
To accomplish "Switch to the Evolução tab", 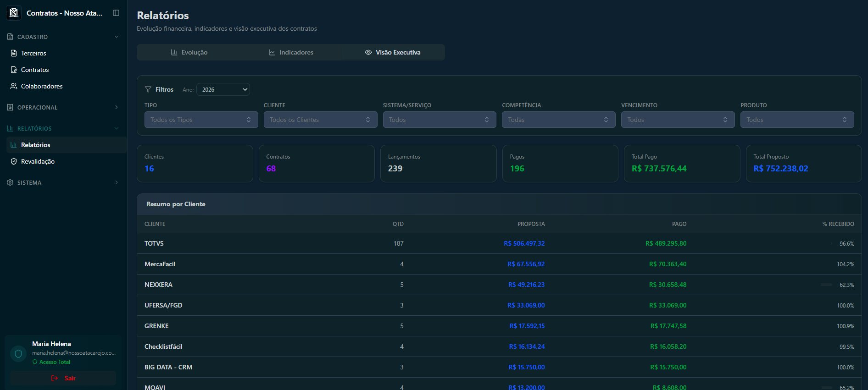I will tap(189, 52).
